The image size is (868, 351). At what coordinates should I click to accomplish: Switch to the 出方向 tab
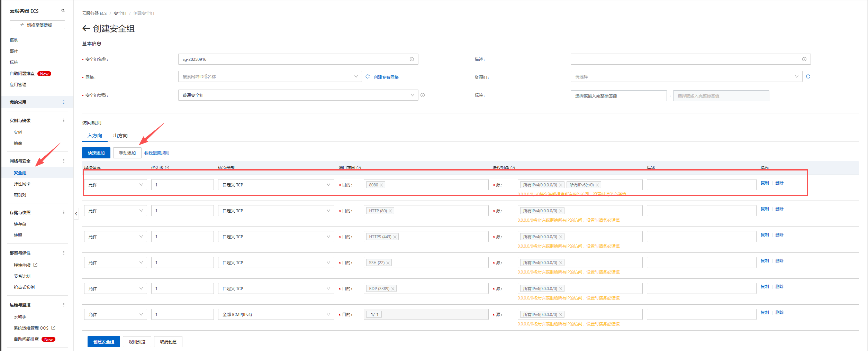pyautogui.click(x=120, y=136)
